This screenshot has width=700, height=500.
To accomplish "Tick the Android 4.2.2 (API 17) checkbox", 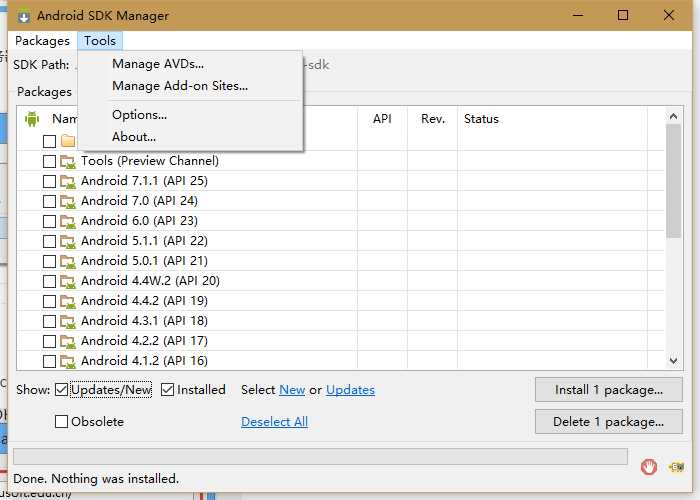I will click(49, 342).
